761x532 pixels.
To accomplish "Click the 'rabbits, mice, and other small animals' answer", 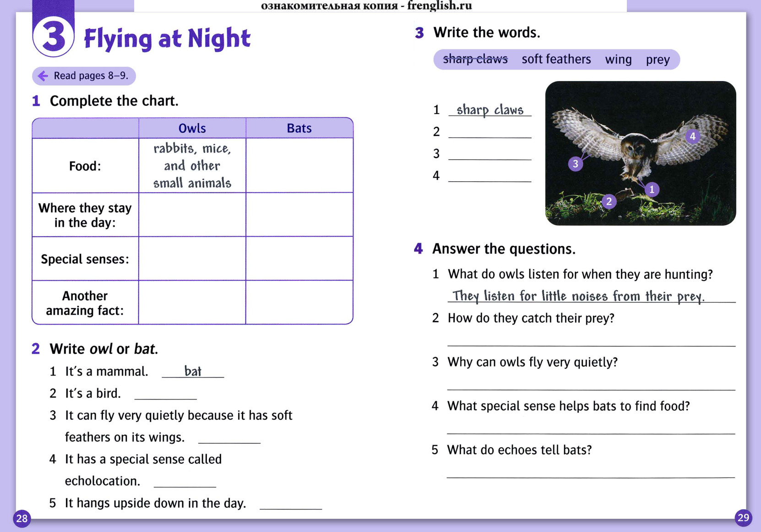I will (192, 166).
